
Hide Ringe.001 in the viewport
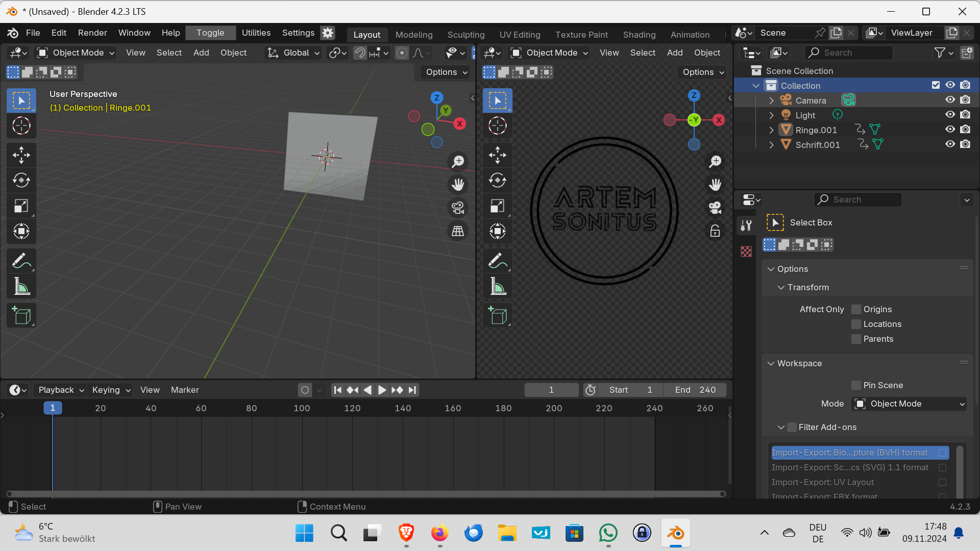click(x=950, y=130)
